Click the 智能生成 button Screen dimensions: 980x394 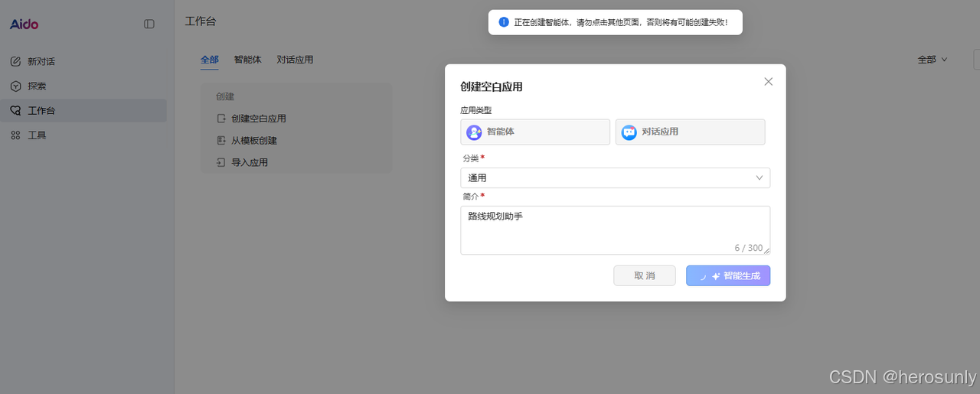(x=728, y=275)
